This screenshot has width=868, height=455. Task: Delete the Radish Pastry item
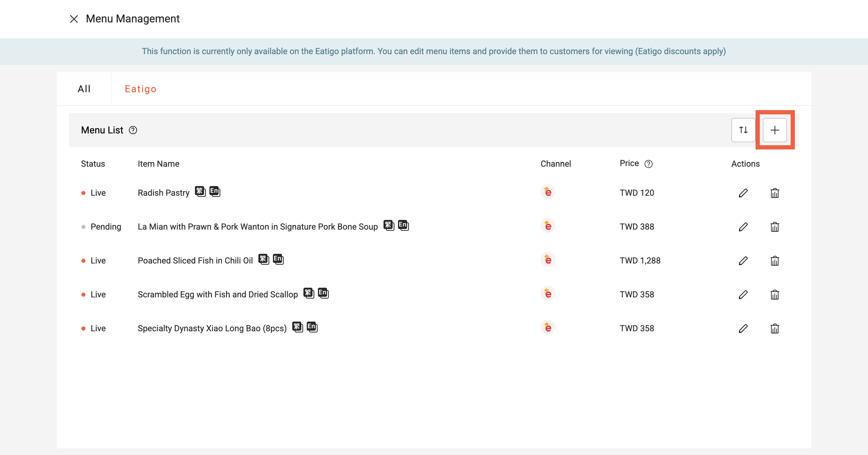pyautogui.click(x=775, y=193)
